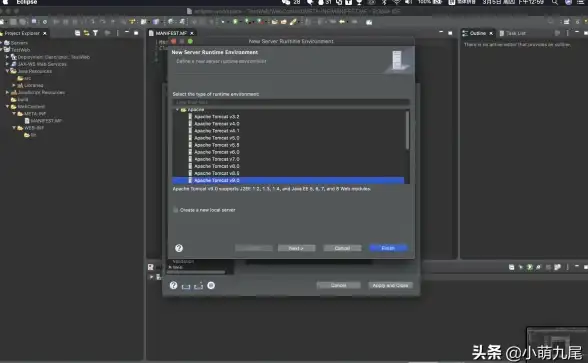Collapse the TestWeb project node
Viewport: 588px width, 363px height.
click(x=1, y=50)
